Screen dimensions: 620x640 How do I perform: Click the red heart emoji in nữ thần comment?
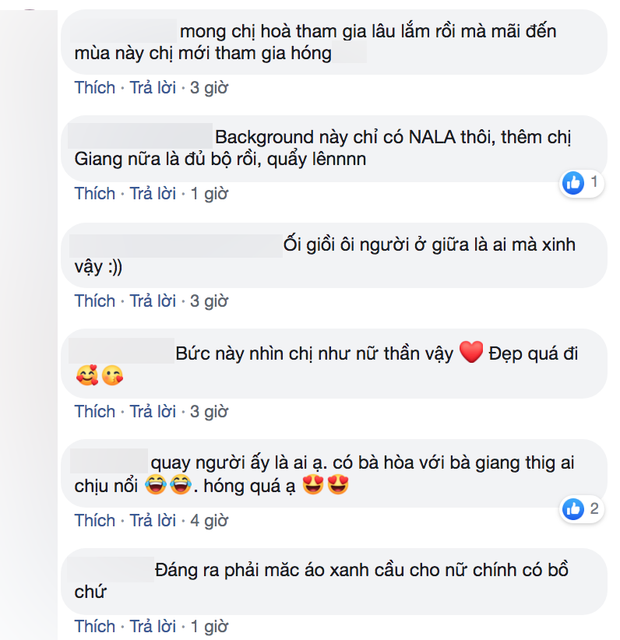(x=471, y=352)
